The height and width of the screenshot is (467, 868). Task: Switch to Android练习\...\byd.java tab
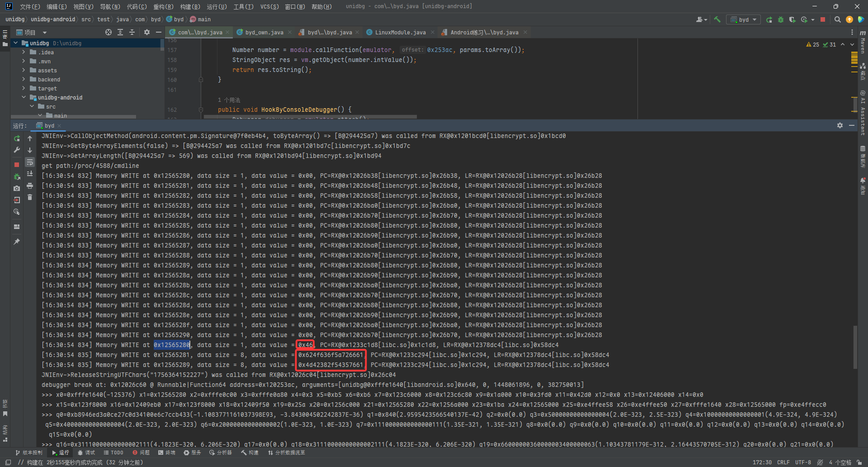[484, 32]
